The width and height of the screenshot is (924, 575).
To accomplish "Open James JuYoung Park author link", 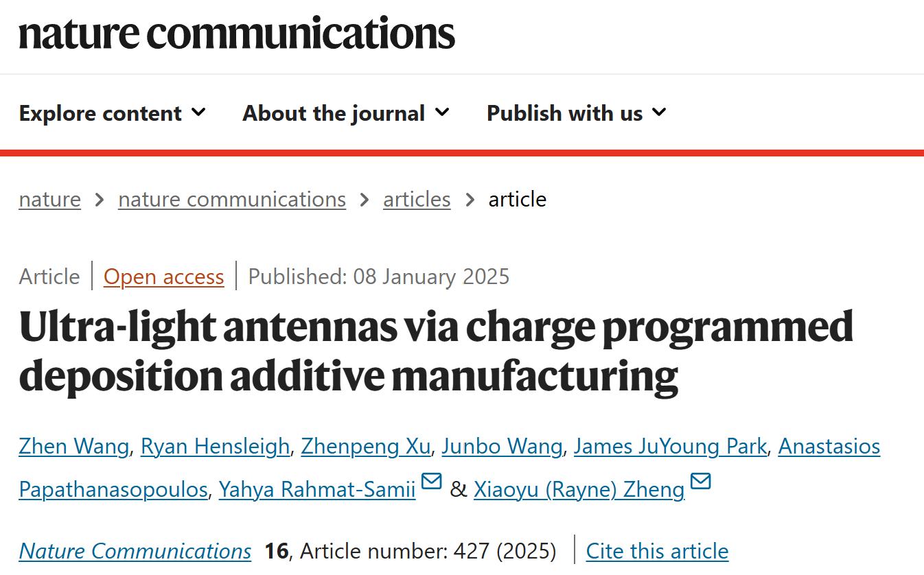I will [670, 447].
